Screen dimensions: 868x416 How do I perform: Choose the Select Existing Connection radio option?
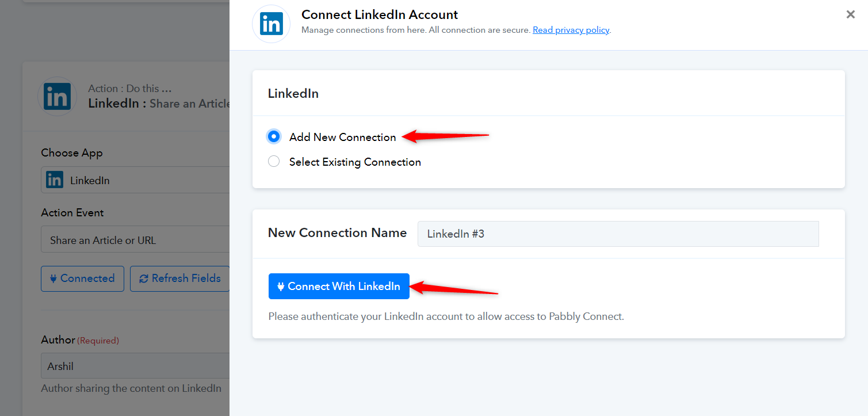click(274, 162)
